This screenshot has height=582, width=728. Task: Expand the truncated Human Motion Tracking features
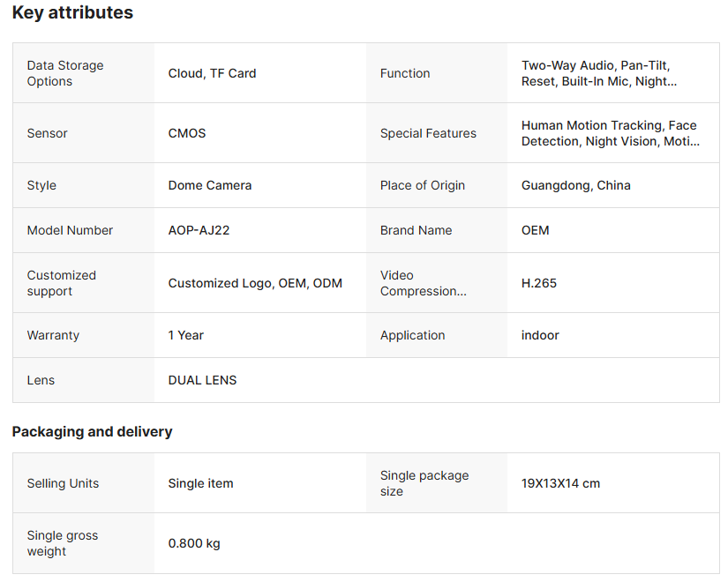coord(609,133)
